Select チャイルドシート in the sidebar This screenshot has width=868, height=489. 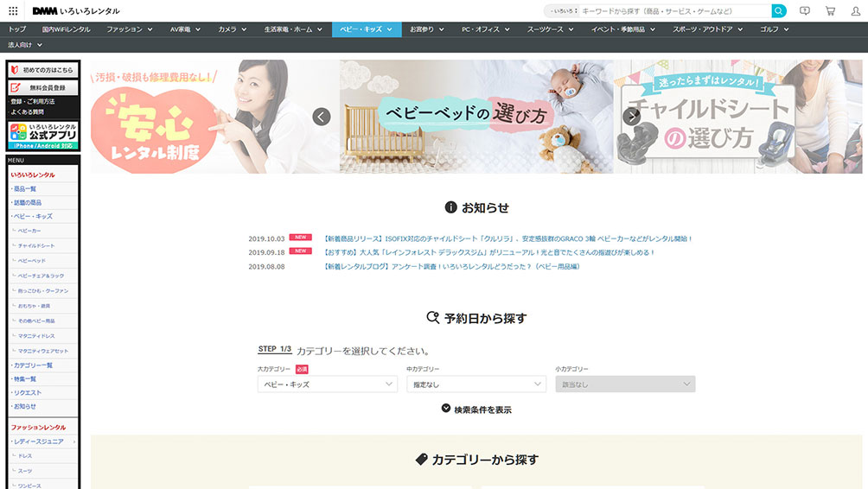coord(36,245)
